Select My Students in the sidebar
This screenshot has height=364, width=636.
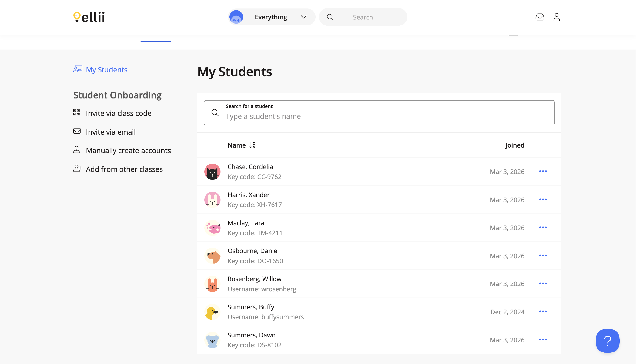click(106, 69)
